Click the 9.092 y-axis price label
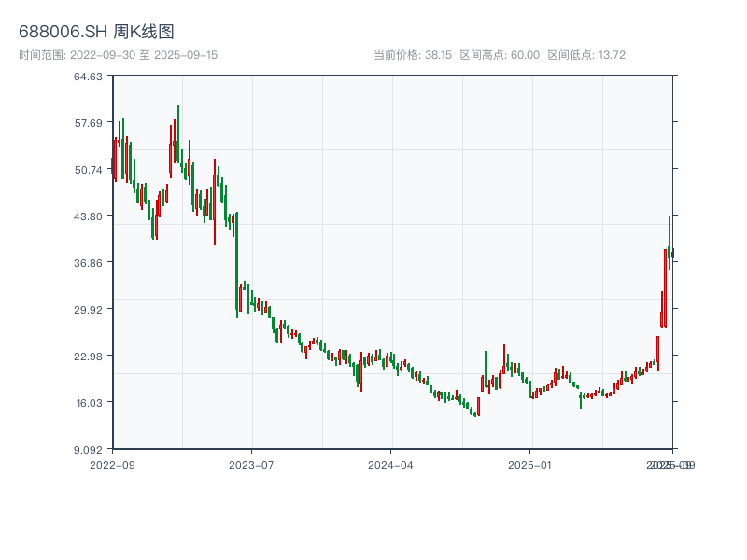This screenshot has height=560, width=747. [89, 449]
